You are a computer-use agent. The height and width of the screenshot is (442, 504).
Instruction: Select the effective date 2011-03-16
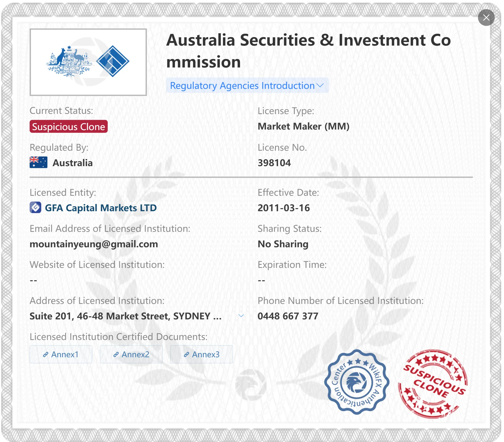(x=284, y=208)
